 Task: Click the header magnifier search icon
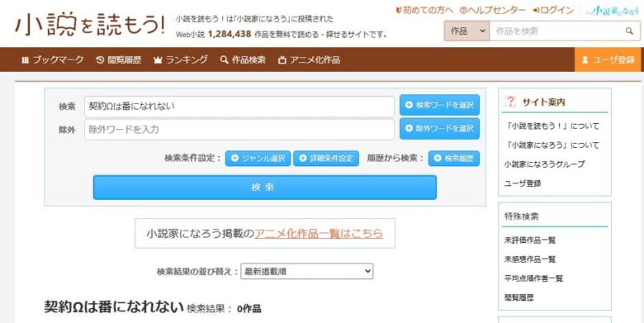(629, 31)
